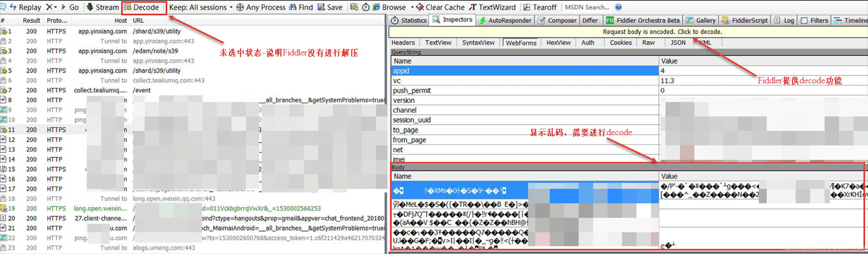Image resolution: width=868 pixels, height=254 pixels.
Task: Toggle the Decode button in toolbar
Action: coord(142,7)
